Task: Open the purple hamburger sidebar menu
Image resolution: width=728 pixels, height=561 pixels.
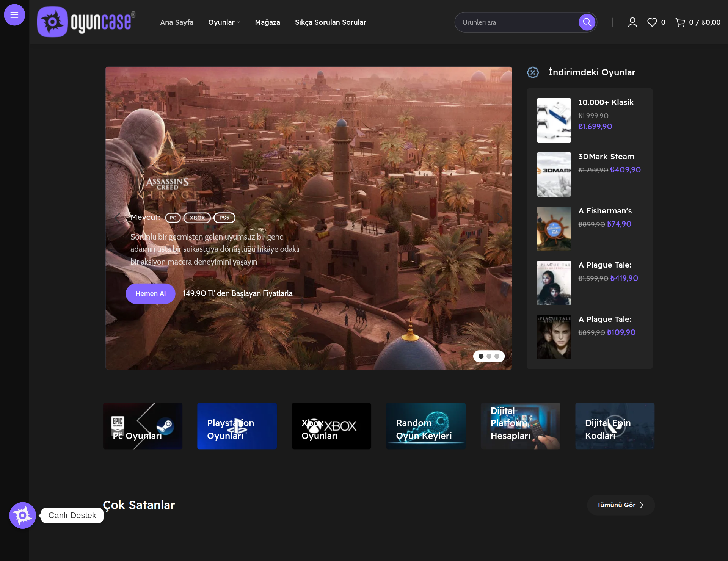Action: [x=14, y=15]
